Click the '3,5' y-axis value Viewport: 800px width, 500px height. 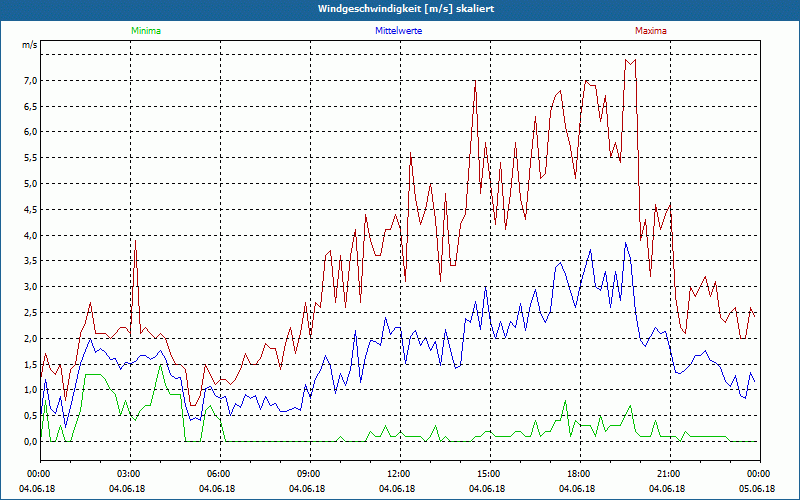click(x=30, y=261)
